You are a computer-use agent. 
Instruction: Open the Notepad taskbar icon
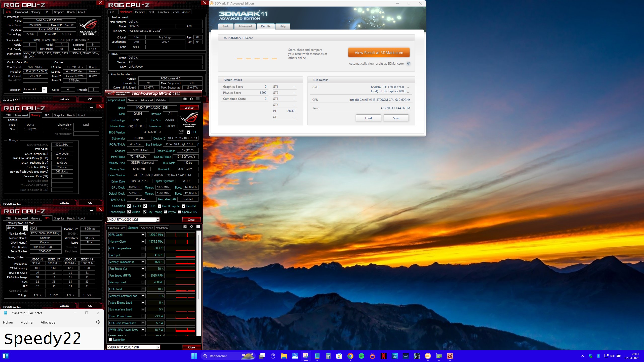[317, 356]
